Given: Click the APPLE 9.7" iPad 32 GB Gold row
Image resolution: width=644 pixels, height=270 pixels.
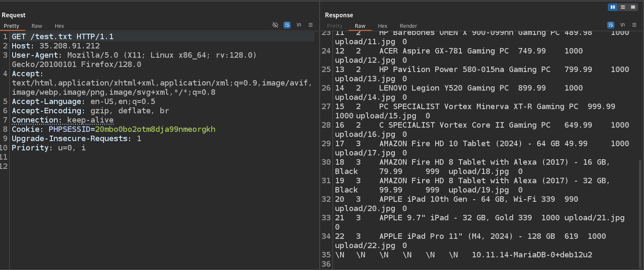Looking at the screenshot, I should click(480, 222).
